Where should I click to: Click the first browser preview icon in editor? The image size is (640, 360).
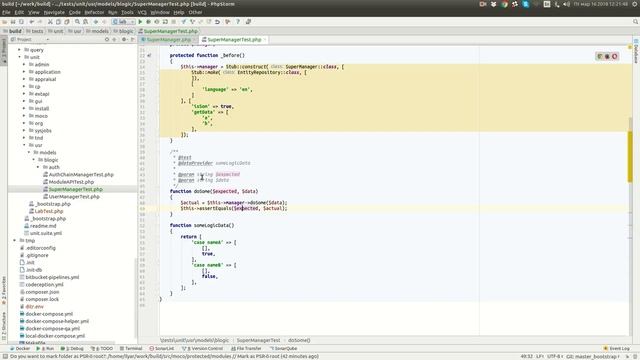[x=600, y=56]
